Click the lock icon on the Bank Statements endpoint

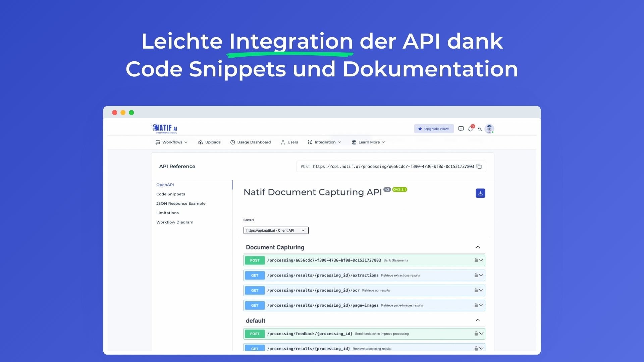[476, 260]
